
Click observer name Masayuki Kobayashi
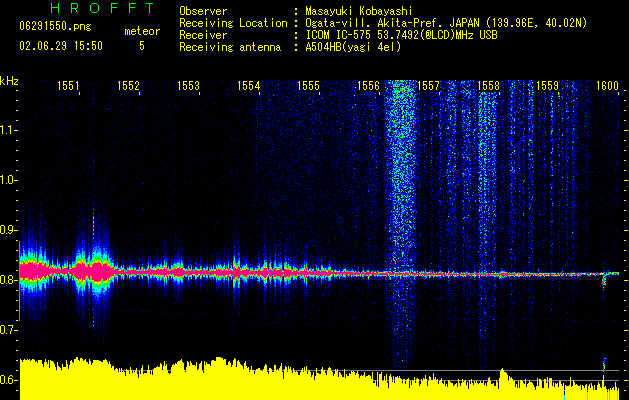click(x=358, y=11)
